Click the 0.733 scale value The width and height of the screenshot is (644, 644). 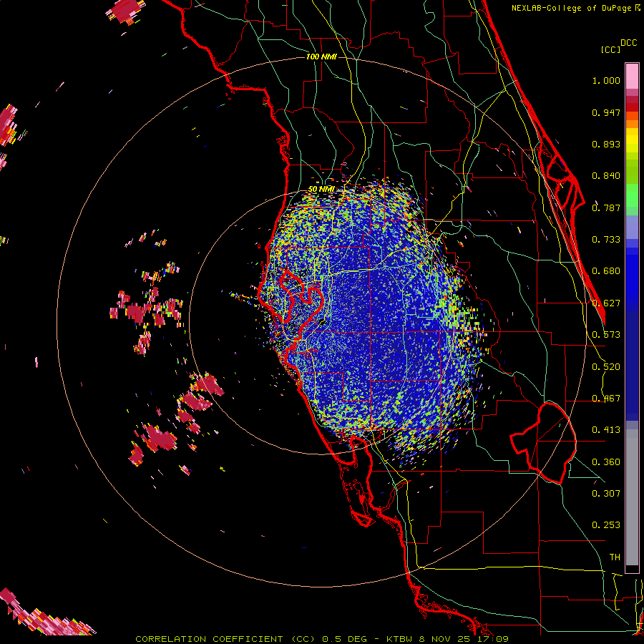606,239
